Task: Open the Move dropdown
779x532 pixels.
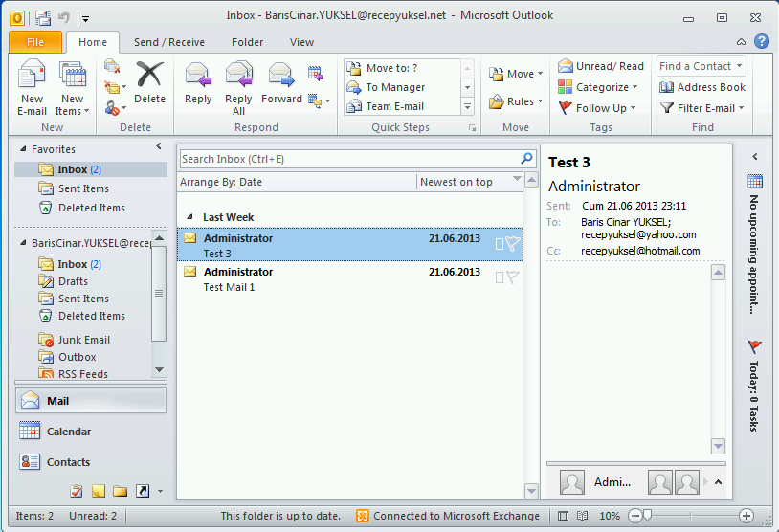Action: coord(516,74)
